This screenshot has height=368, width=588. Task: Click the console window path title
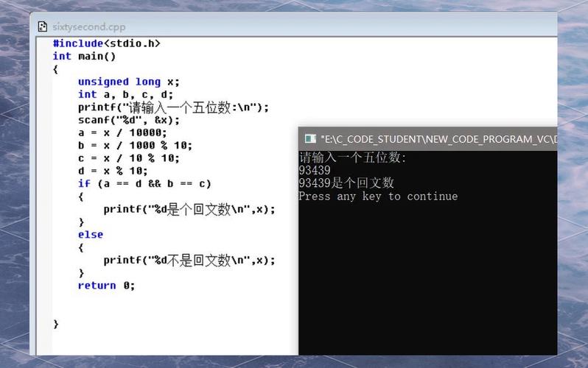pos(438,139)
